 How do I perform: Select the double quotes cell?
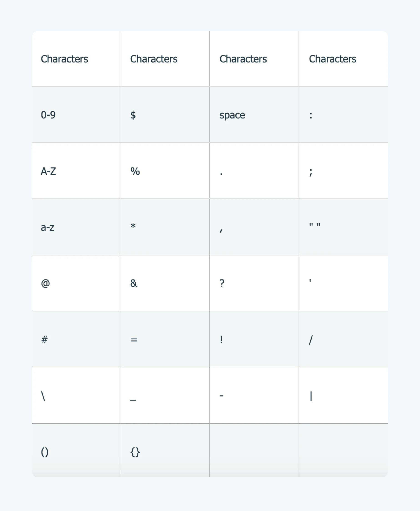[x=343, y=227]
